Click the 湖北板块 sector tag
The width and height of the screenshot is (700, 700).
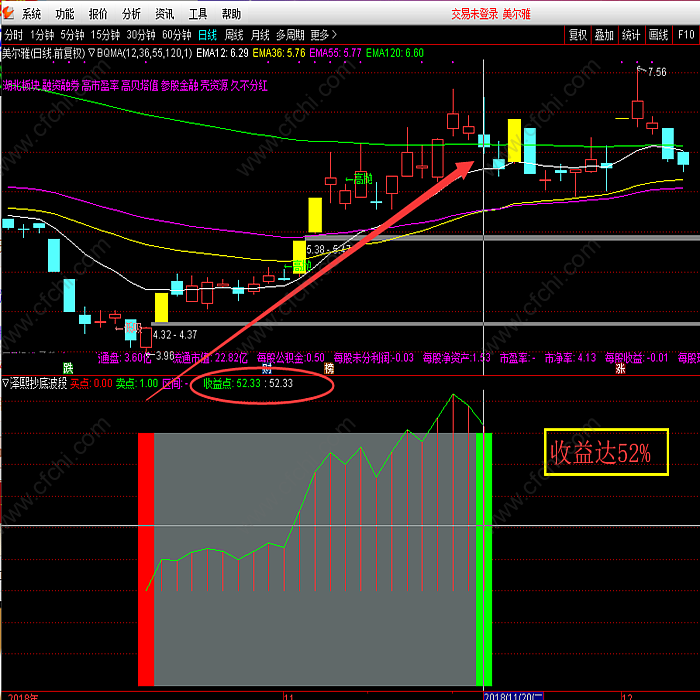click(x=21, y=86)
